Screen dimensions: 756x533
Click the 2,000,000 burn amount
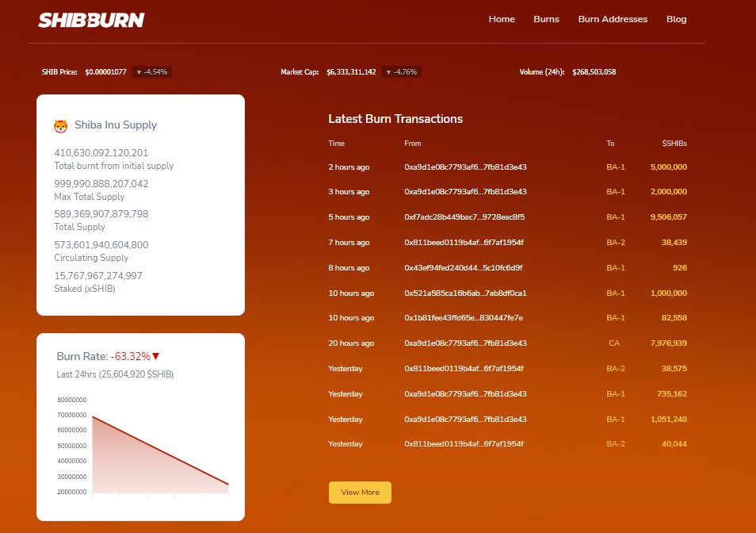(669, 191)
